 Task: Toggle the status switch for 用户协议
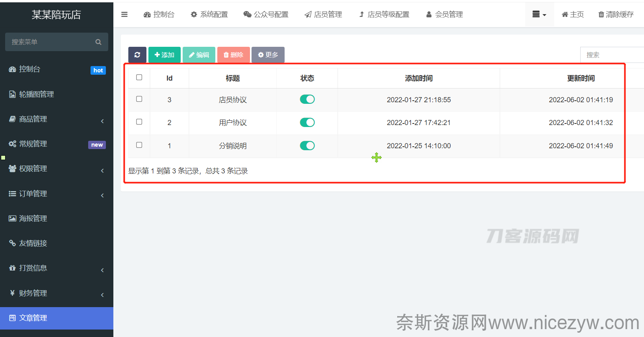pyautogui.click(x=307, y=123)
